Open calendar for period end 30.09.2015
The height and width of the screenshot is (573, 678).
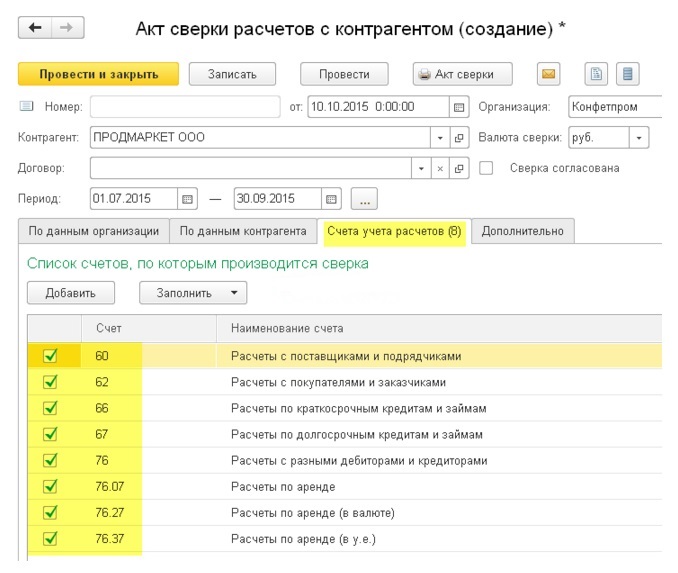[x=331, y=199]
